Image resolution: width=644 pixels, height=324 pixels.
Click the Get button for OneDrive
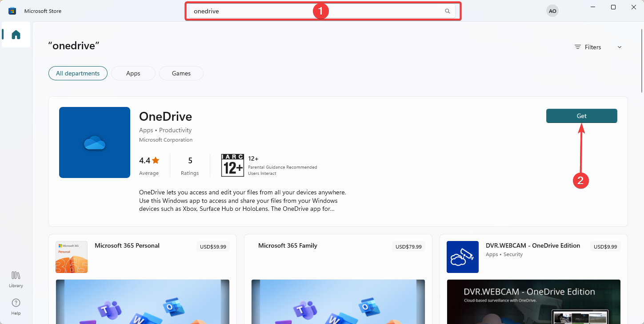click(x=582, y=116)
